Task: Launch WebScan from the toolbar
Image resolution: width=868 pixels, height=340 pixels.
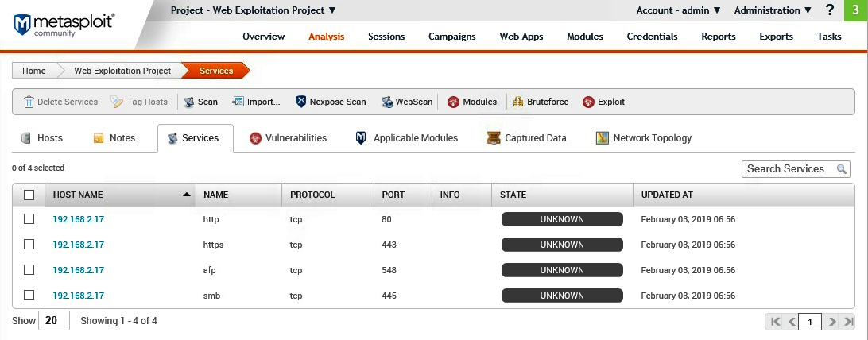Action: pyautogui.click(x=387, y=102)
